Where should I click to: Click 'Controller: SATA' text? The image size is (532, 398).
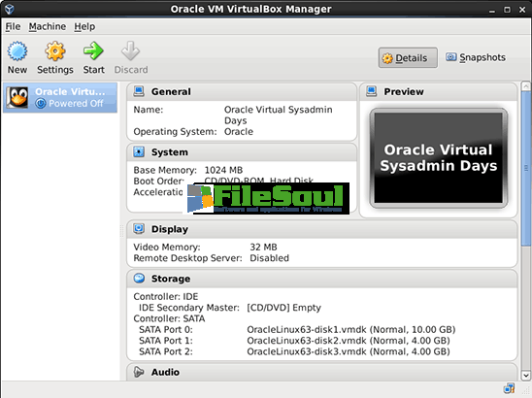coord(169,318)
